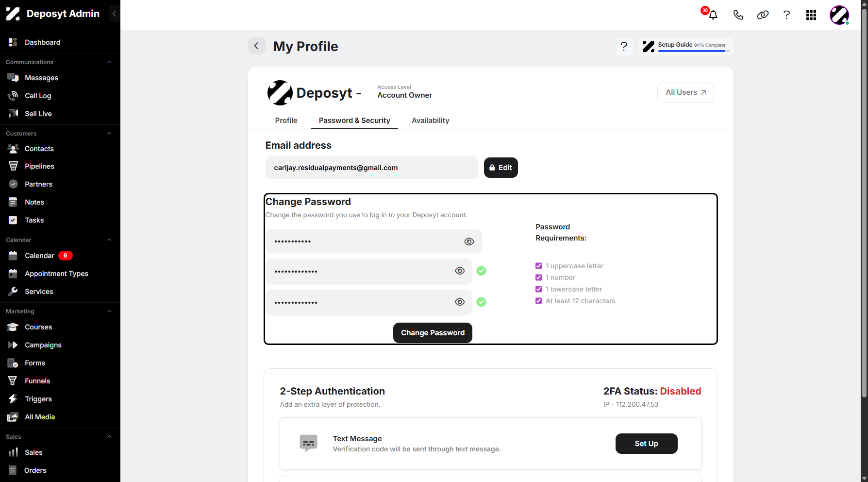Toggle the At least 12 characters checkbox
The width and height of the screenshot is (868, 482).
point(538,301)
